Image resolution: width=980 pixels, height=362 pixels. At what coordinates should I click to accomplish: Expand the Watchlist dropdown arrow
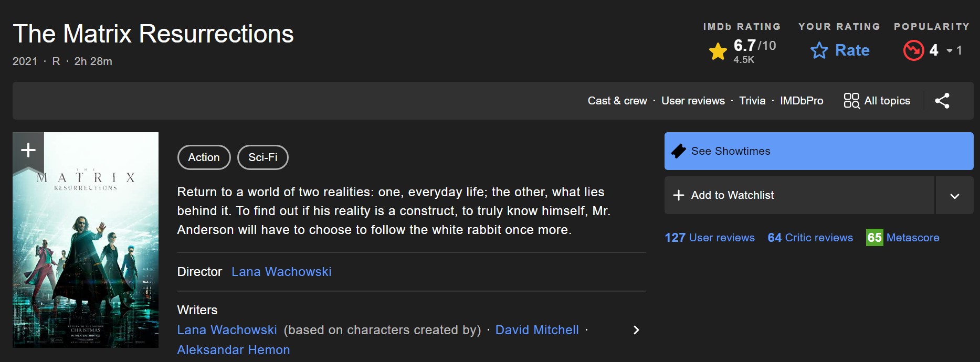(x=954, y=196)
